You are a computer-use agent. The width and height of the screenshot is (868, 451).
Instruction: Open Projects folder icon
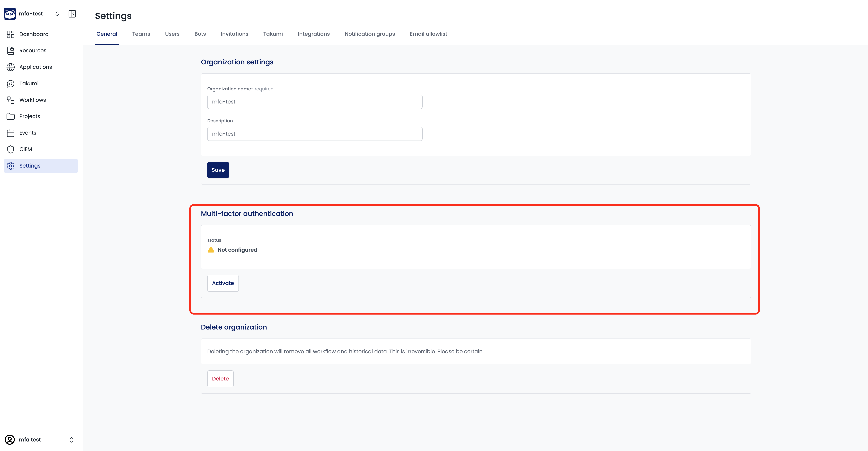click(10, 116)
